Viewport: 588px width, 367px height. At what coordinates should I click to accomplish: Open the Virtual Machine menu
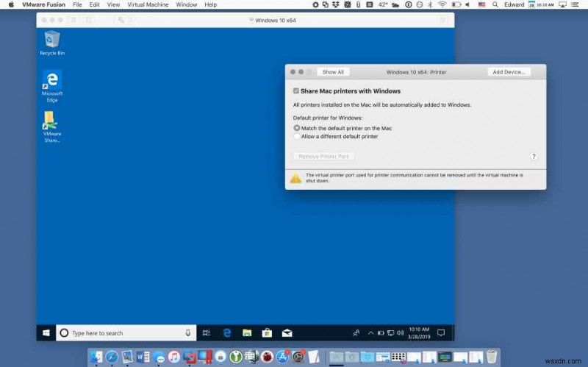(x=148, y=4)
